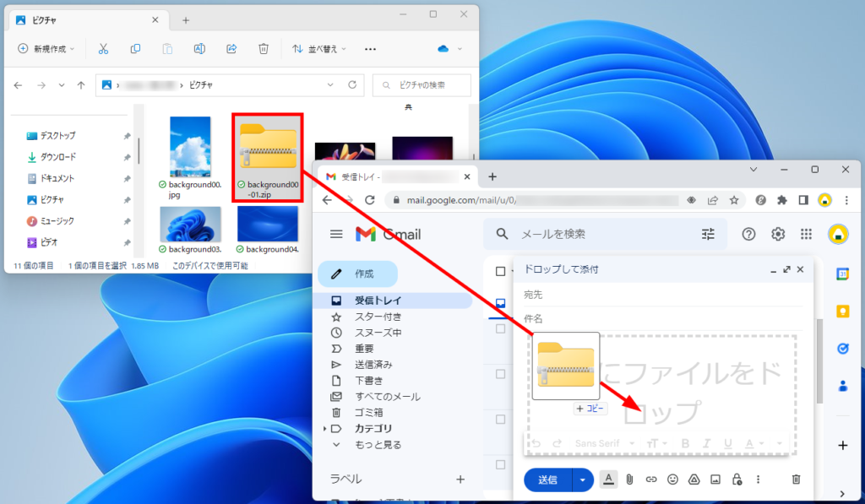Click the 送信 send button

(x=547, y=480)
